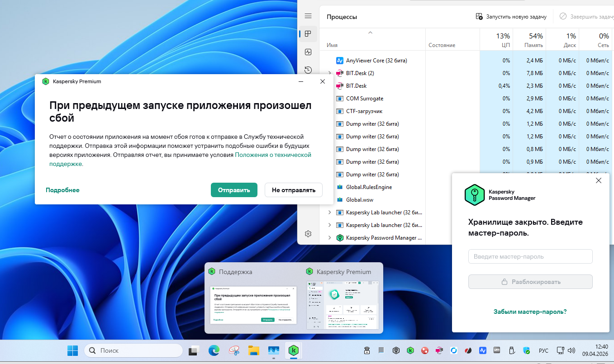Viewport: 614px width, 364px height.
Task: Click the Safely Remove Hardware tray icon
Action: pos(512,350)
